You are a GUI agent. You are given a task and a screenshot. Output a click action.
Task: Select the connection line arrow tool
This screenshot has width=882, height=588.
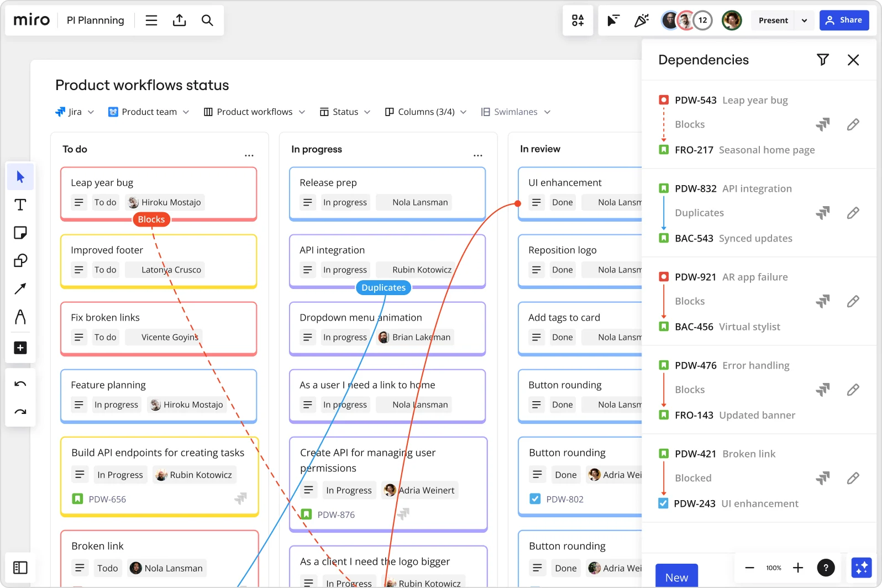click(x=20, y=288)
